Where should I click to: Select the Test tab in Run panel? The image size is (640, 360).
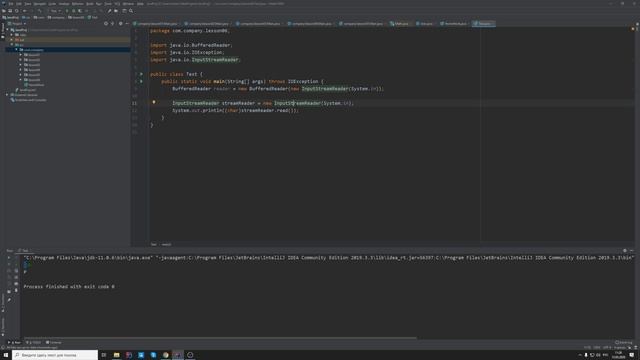(x=24, y=251)
